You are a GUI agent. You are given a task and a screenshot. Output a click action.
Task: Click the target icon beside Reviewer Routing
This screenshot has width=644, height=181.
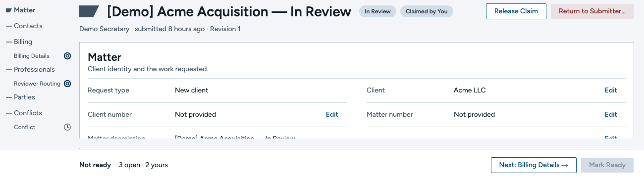67,84
